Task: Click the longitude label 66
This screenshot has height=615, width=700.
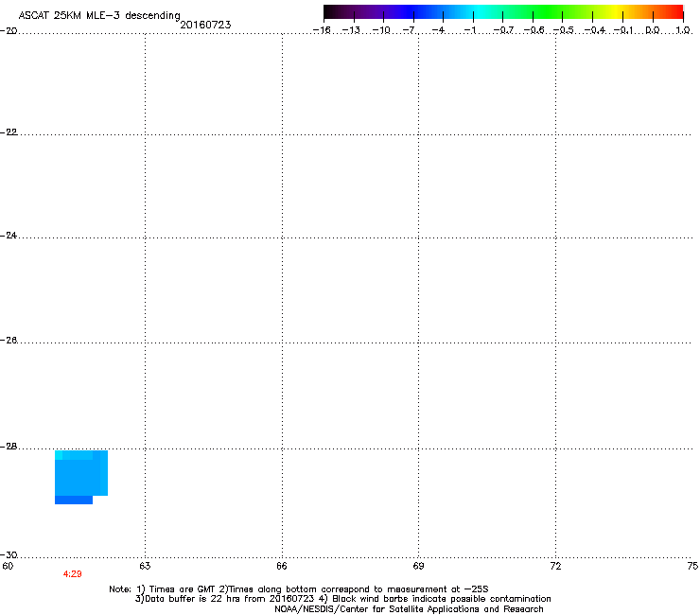Action: [282, 567]
